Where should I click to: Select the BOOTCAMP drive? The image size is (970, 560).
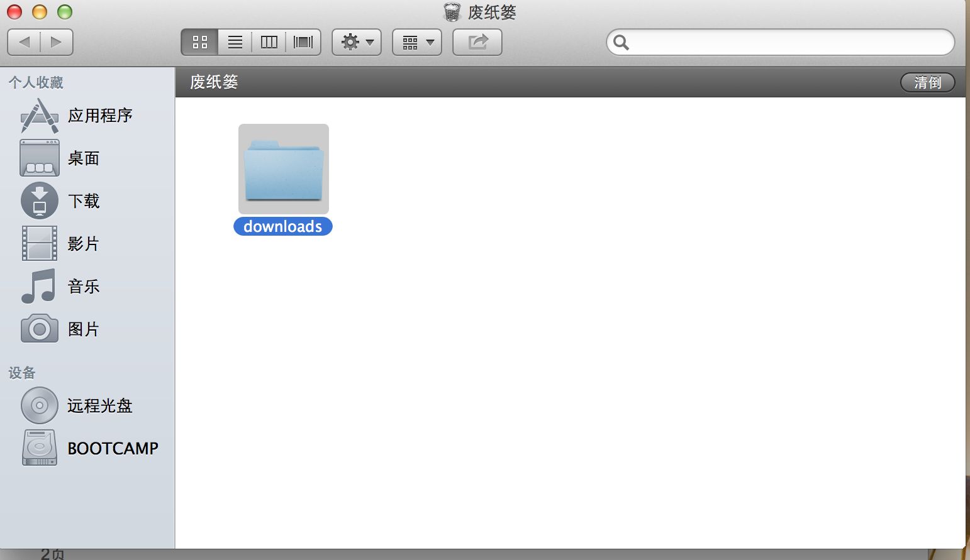coord(112,448)
